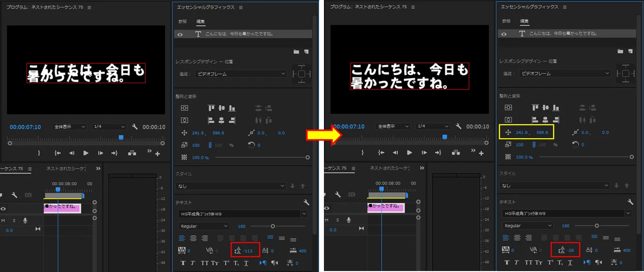
Task: Toggle timeline track eye icon in left screenshot
Action: click(3, 209)
